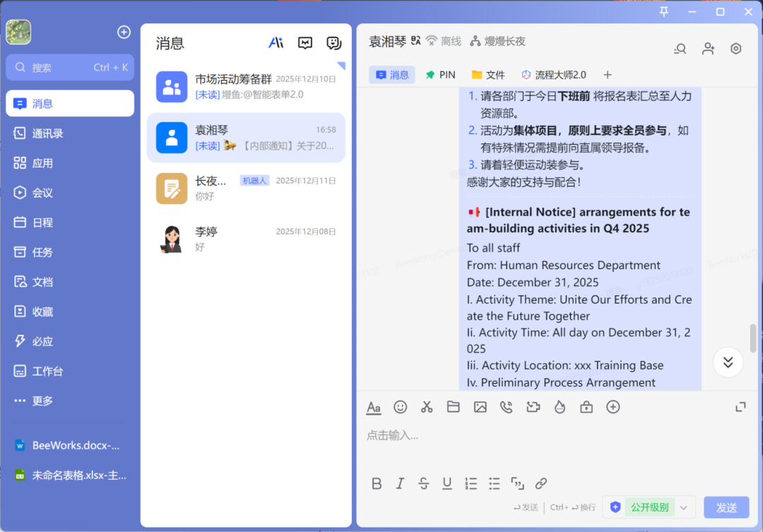Open the emoji picker
The image size is (763, 532).
(x=401, y=407)
